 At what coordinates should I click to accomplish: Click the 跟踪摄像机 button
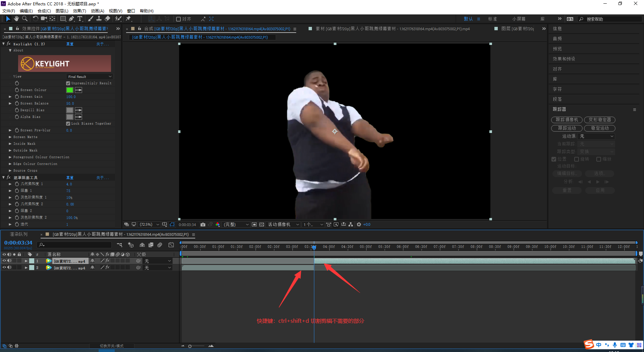tap(567, 120)
